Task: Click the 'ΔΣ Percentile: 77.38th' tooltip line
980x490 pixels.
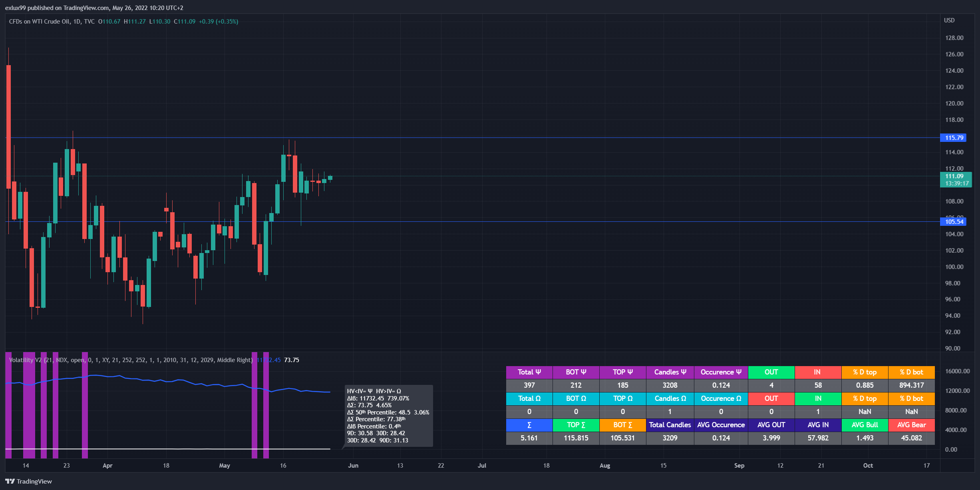Action: pyautogui.click(x=376, y=419)
